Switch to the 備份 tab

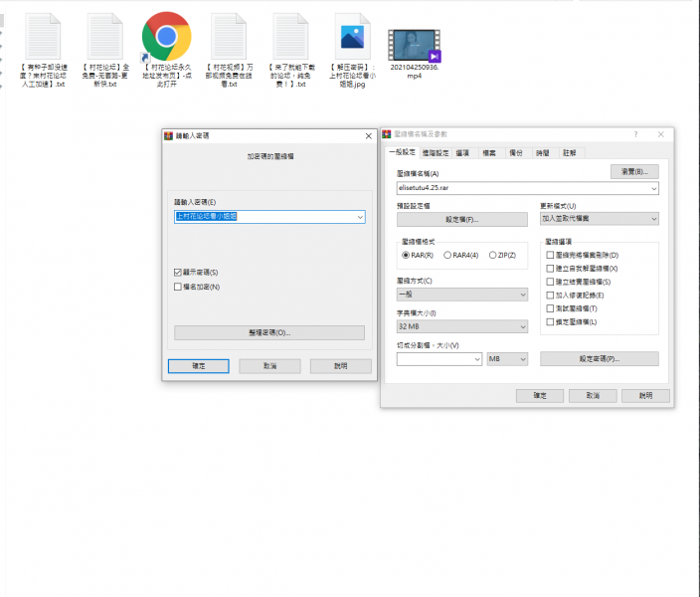coord(515,153)
